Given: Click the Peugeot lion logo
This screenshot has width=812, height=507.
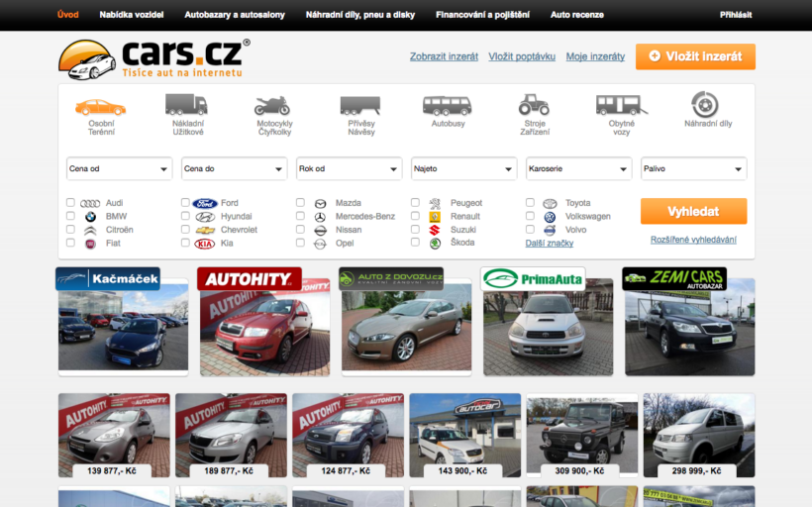Looking at the screenshot, I should 435,204.
